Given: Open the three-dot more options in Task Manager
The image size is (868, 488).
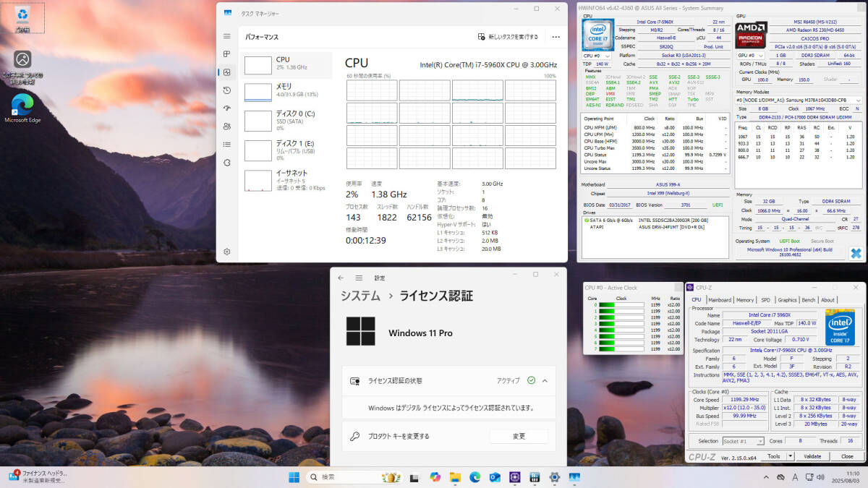Looking at the screenshot, I should tap(556, 37).
